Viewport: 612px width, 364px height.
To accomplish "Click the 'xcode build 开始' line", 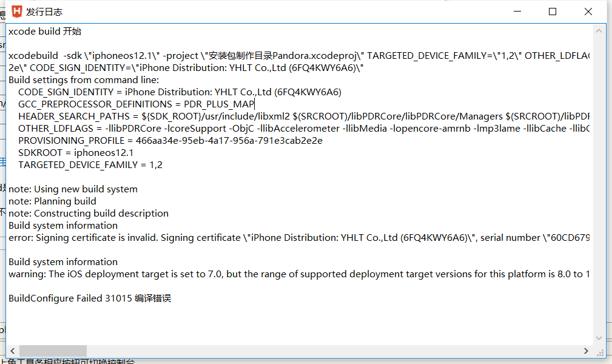I will pos(45,32).
